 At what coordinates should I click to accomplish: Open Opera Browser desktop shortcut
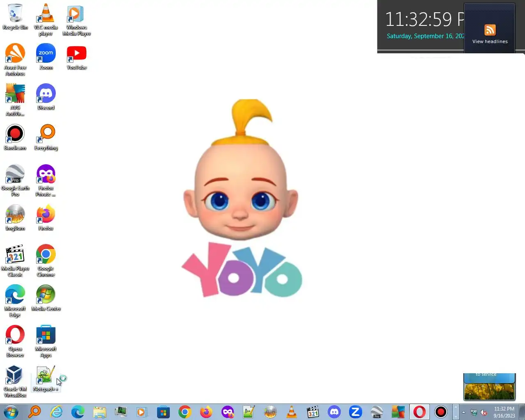15,341
